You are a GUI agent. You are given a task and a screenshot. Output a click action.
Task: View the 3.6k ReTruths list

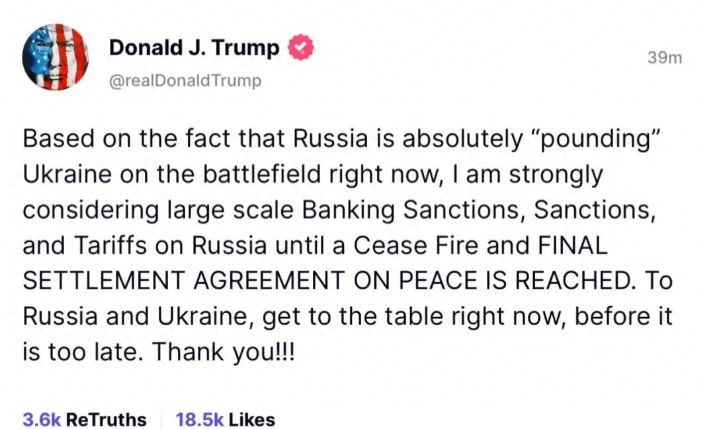click(85, 419)
